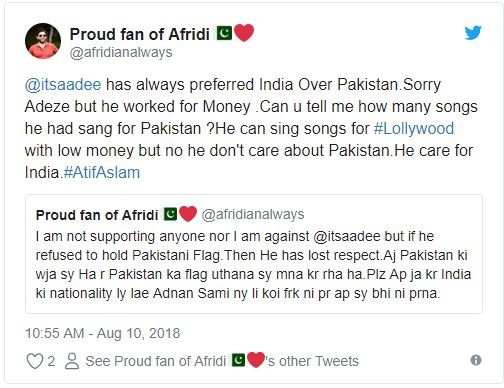Like the tweet with heart icon
This screenshot has height=388, width=504.
point(34,361)
